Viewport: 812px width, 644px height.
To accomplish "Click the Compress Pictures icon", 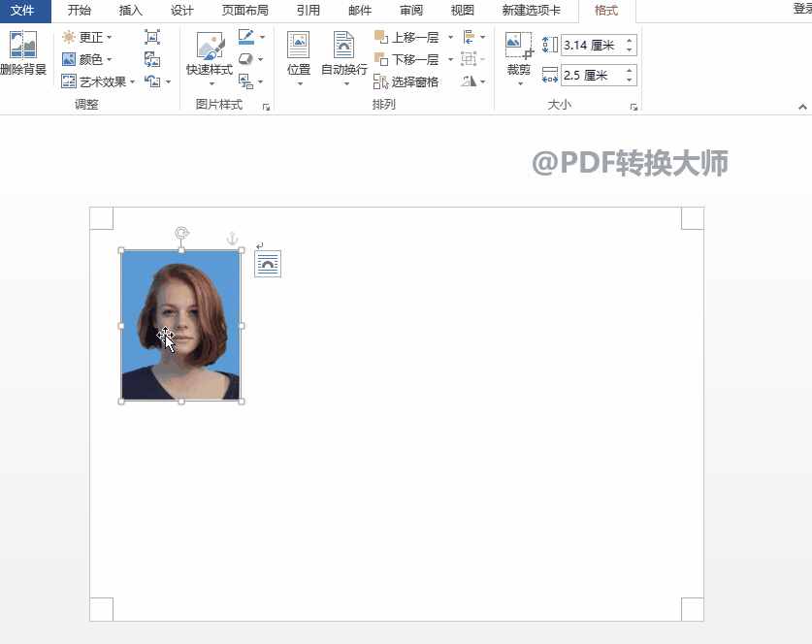I will coord(152,37).
